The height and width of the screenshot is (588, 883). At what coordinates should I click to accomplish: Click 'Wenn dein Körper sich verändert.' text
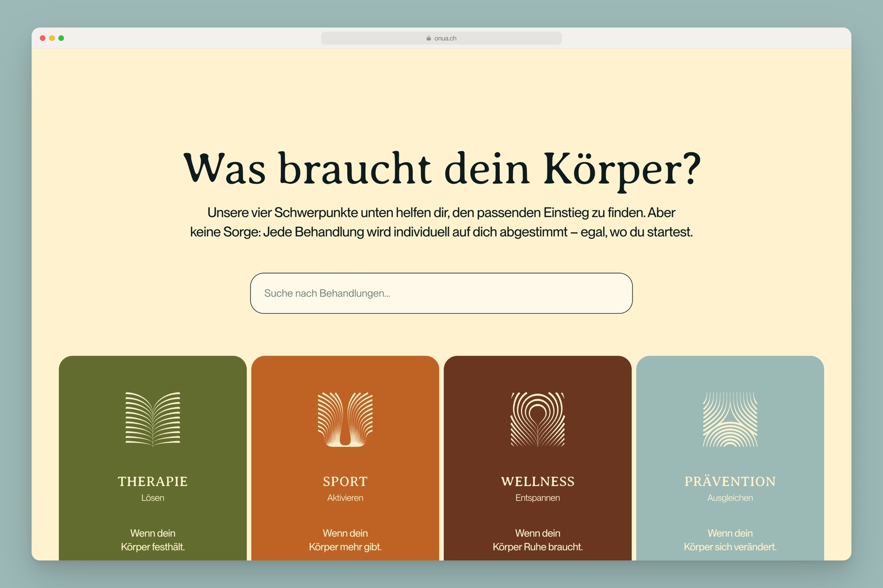click(x=730, y=540)
